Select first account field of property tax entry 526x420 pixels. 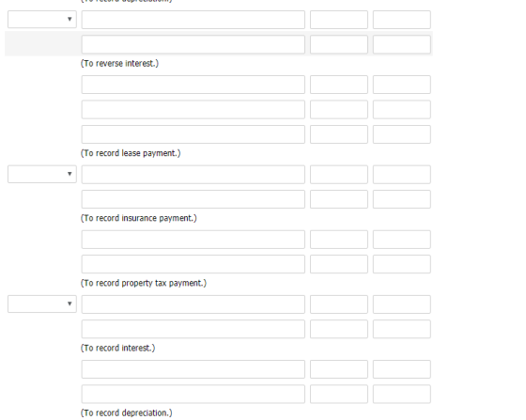193,240
